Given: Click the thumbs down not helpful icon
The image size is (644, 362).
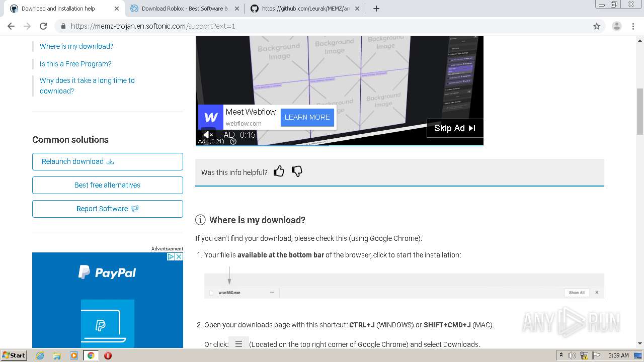Looking at the screenshot, I should 297,171.
